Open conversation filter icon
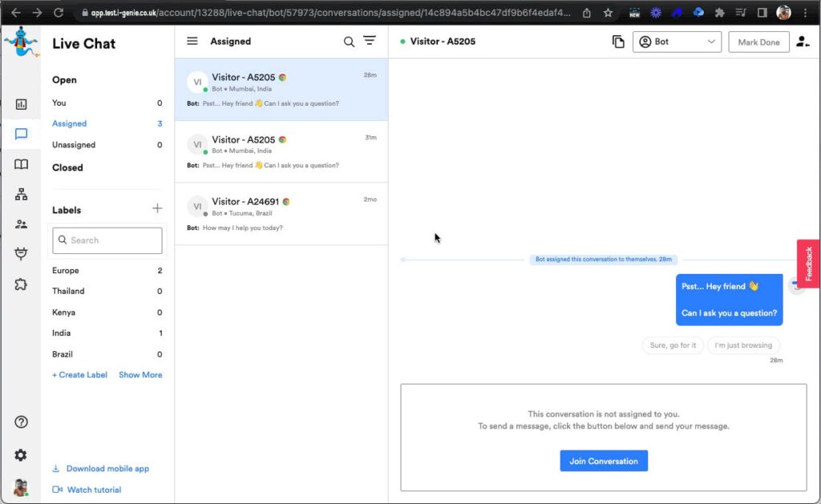 coord(370,42)
